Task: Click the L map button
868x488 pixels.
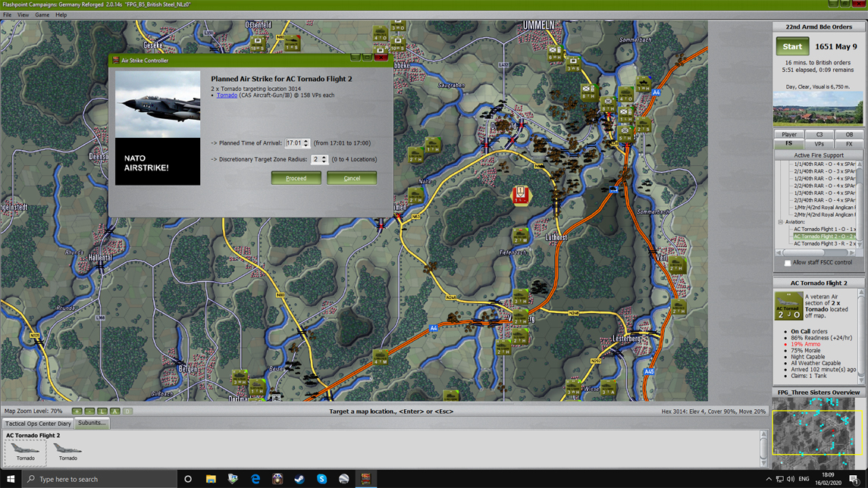Action: (102, 411)
